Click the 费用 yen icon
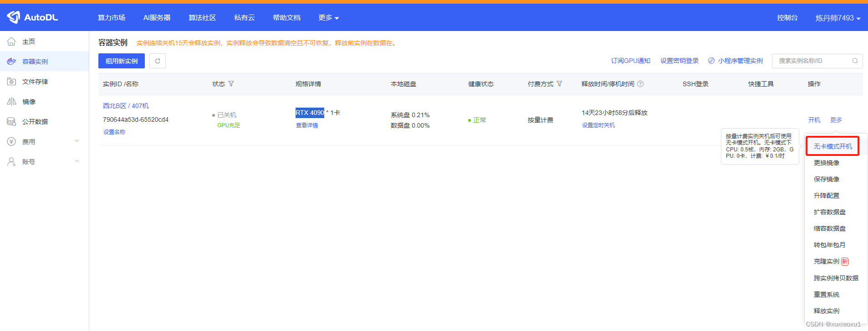 pyautogui.click(x=12, y=142)
